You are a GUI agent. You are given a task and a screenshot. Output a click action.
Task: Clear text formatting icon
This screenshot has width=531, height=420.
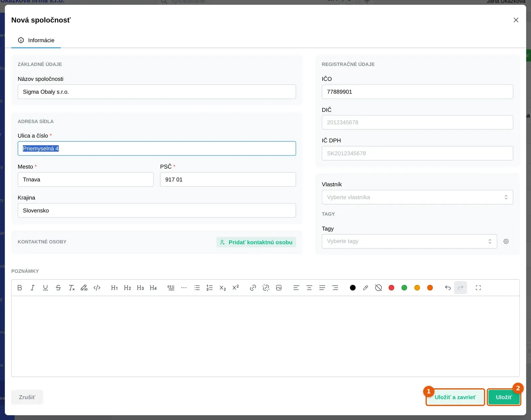[x=71, y=288]
